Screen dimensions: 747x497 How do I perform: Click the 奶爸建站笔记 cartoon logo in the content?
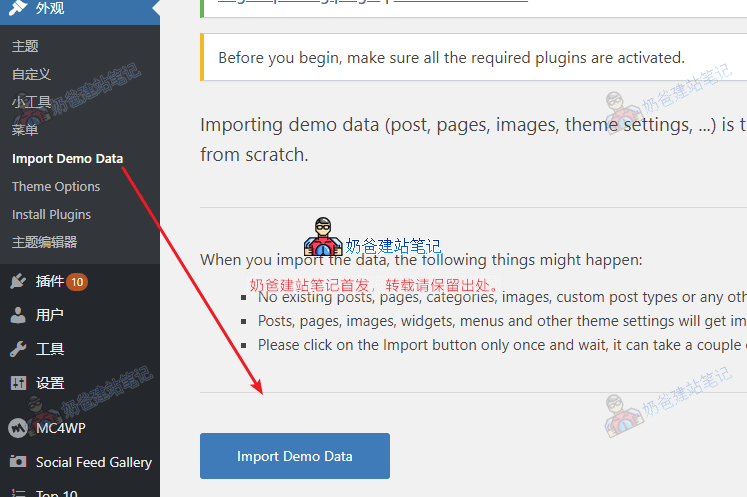323,238
